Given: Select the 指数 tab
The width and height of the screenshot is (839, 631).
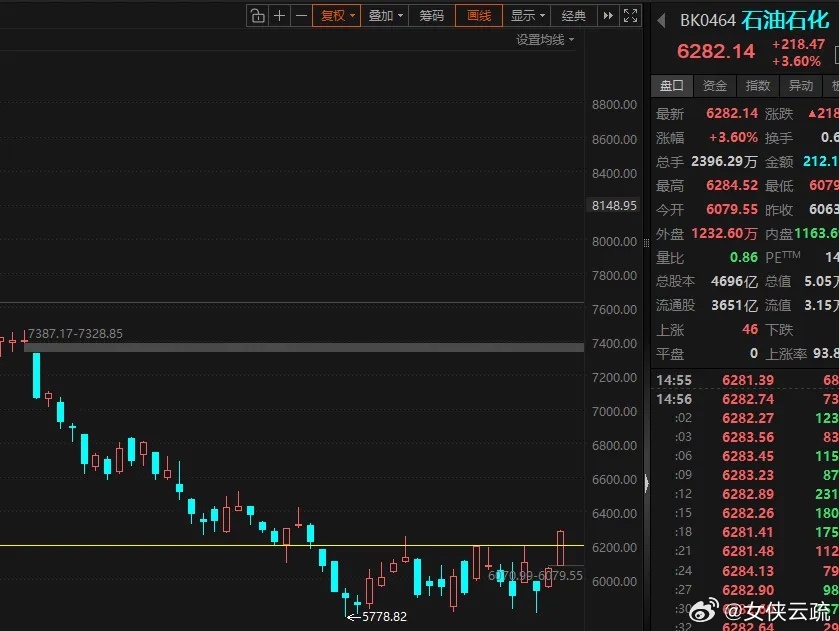Looking at the screenshot, I should (758, 86).
